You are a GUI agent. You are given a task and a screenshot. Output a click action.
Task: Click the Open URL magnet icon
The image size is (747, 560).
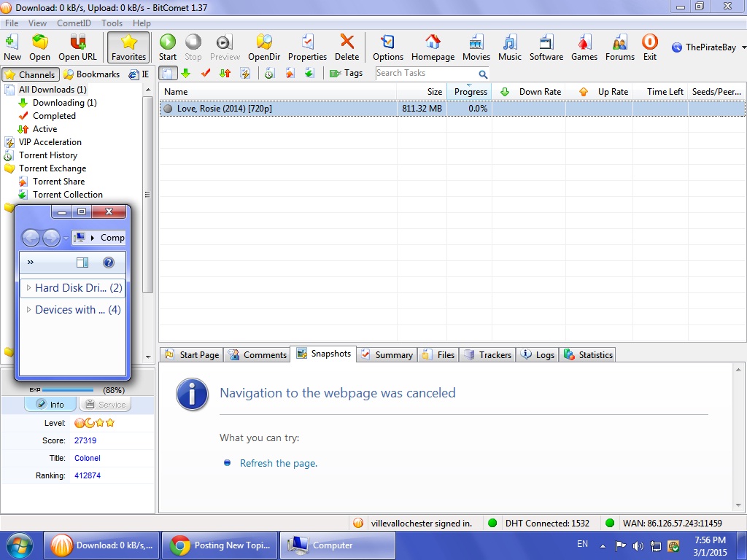click(x=77, y=47)
